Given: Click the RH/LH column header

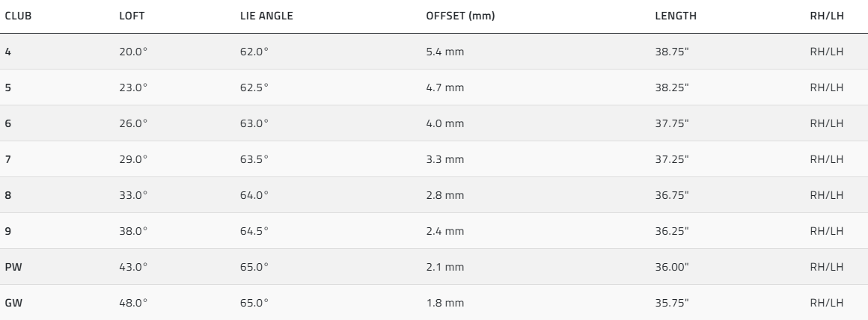Looking at the screenshot, I should [826, 16].
